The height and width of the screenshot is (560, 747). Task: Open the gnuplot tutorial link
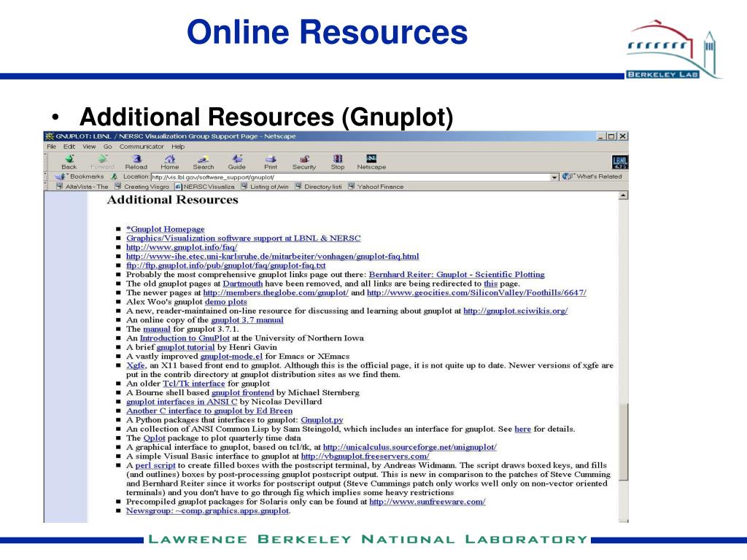click(x=186, y=347)
